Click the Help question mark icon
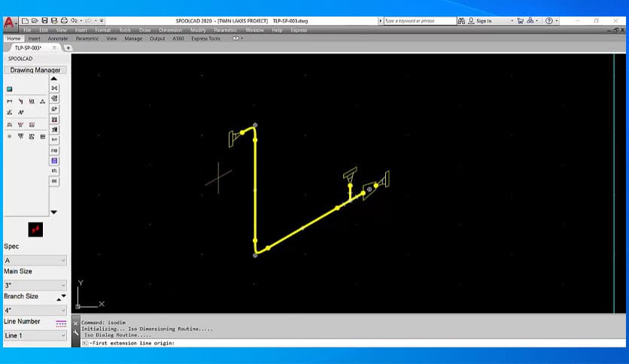629x364 pixels. 548,21
